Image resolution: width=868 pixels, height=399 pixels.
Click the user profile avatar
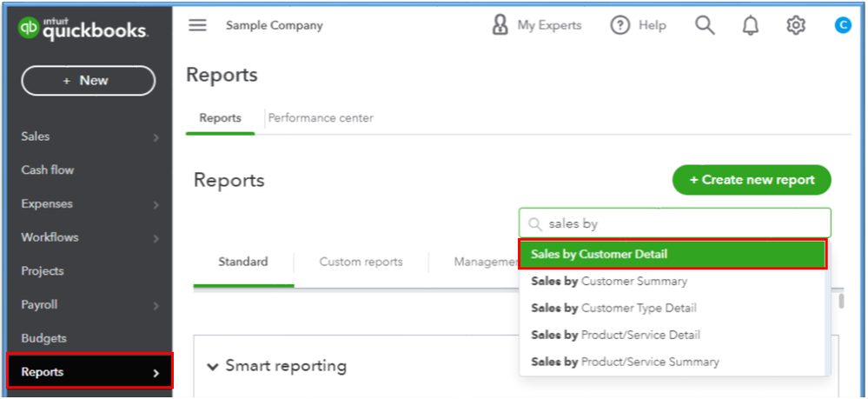[843, 25]
